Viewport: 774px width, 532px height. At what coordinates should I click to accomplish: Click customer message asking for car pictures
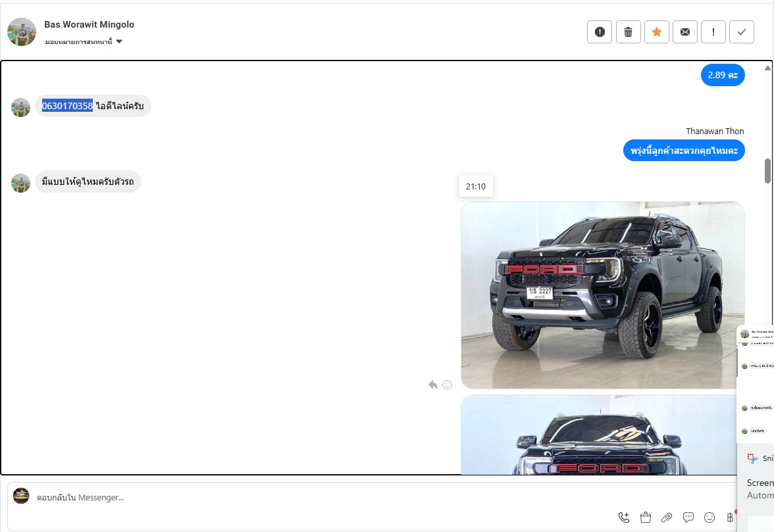(88, 181)
